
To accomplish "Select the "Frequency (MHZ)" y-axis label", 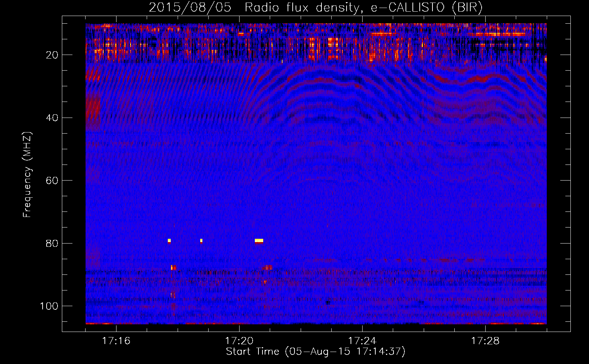I will [27, 175].
